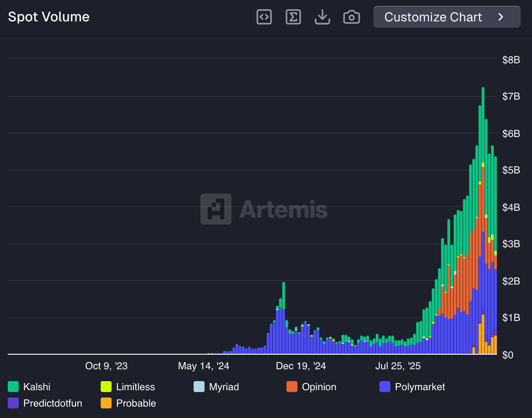Click the $6B y-axis label
Image resolution: width=532 pixels, height=418 pixels.
(511, 134)
